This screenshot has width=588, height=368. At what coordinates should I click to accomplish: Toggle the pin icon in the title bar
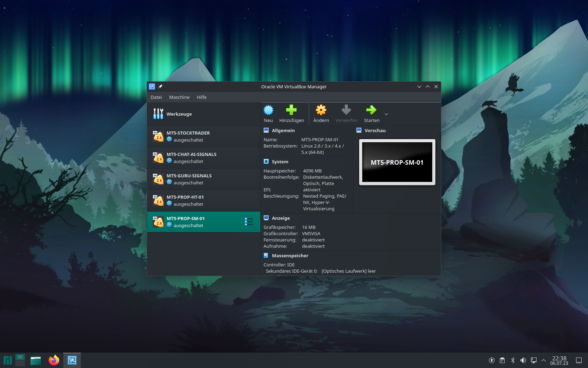pos(161,87)
